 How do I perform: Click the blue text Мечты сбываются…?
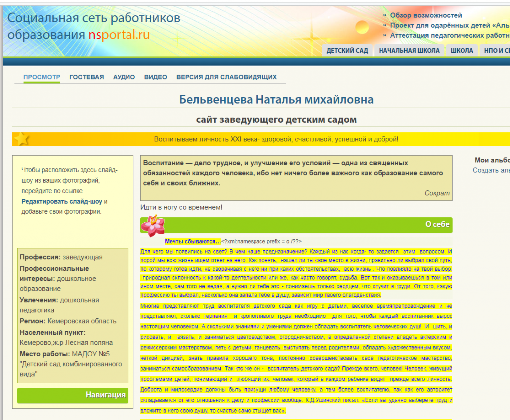tap(193, 241)
